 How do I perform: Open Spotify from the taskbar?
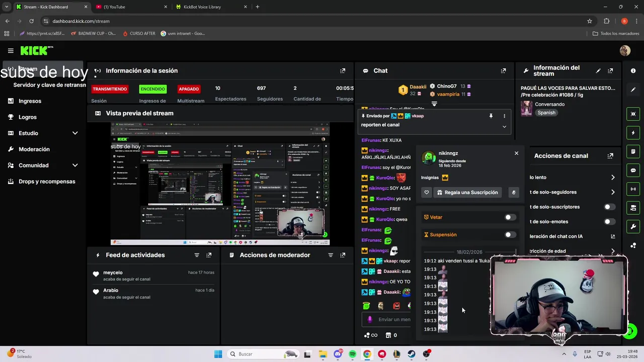click(352, 354)
